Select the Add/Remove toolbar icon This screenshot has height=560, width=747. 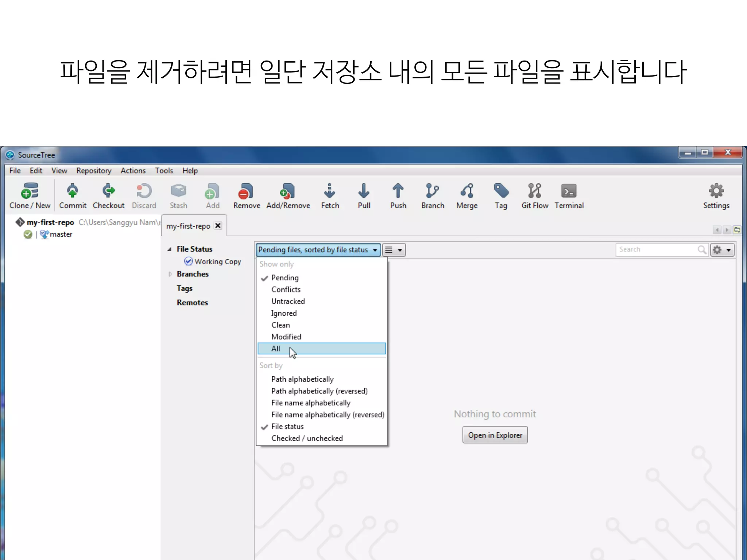288,196
